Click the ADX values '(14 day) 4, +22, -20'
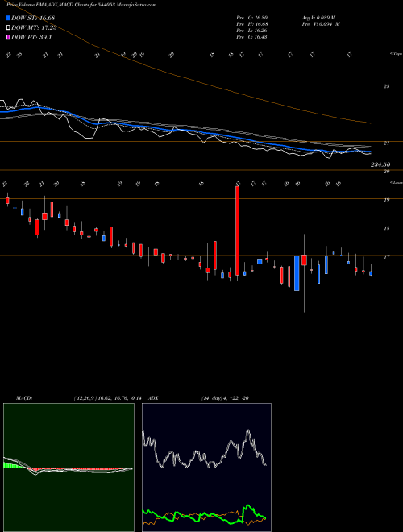Image resolution: width=403 pixels, height=532 pixels. (225, 398)
